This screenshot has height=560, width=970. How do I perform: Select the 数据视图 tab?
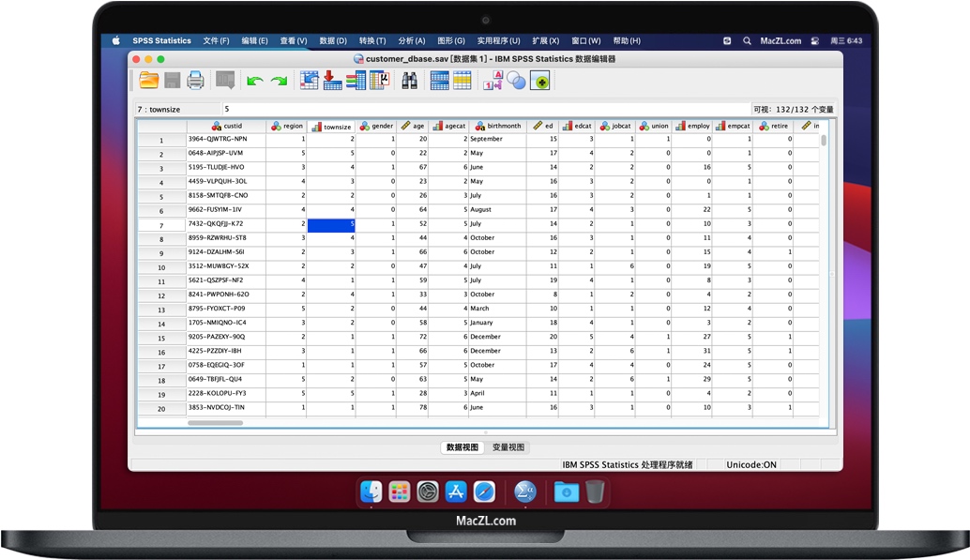(462, 447)
